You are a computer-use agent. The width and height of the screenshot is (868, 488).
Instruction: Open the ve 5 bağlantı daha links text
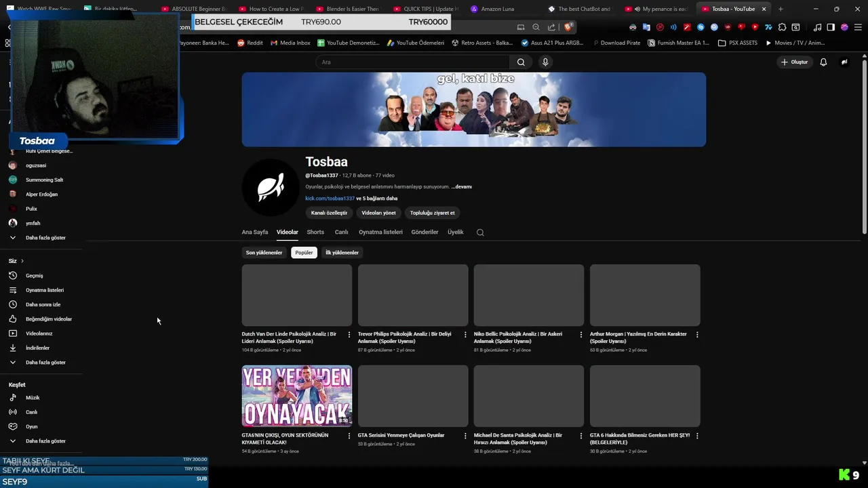coord(377,199)
